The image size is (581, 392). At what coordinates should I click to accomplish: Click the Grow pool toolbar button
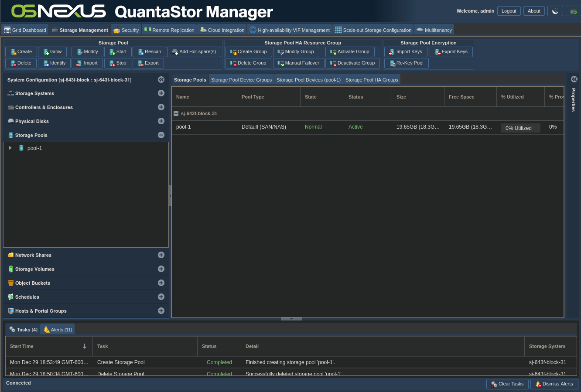[52, 52]
